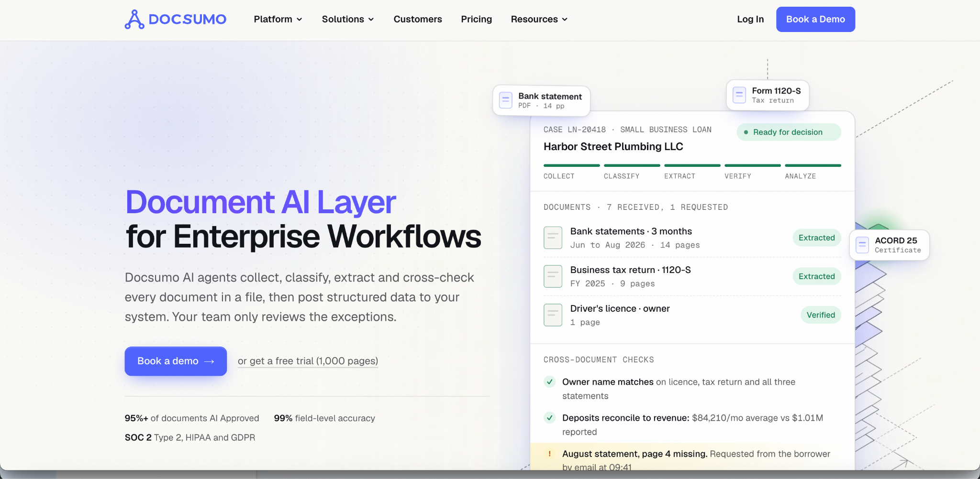Click the green check beside Deposits reconcile

click(x=549, y=418)
